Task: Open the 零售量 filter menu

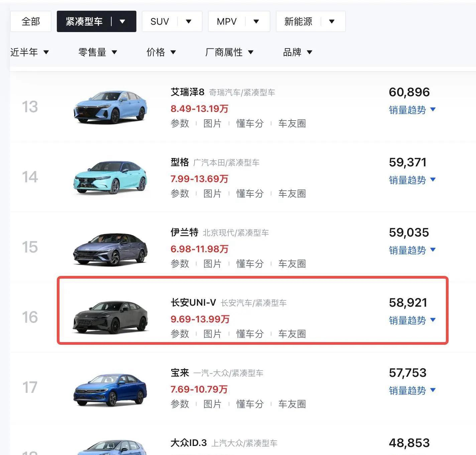Action: pyautogui.click(x=97, y=52)
